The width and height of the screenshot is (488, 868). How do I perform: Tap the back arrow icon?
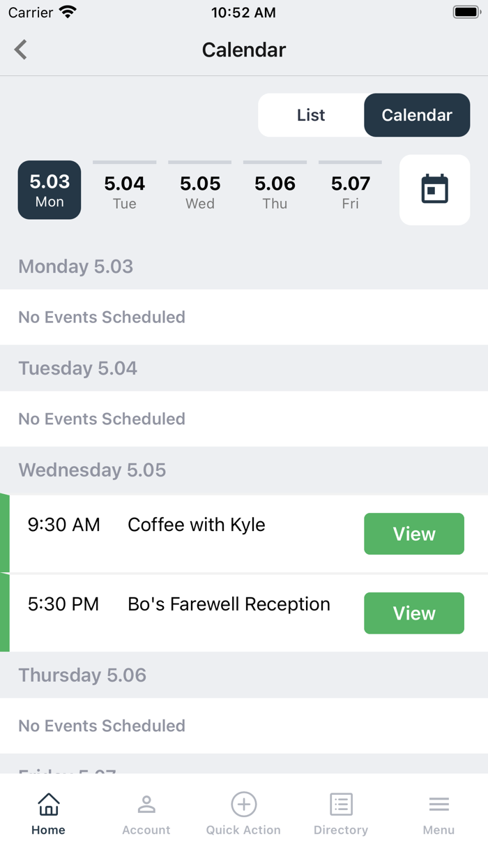tap(21, 50)
